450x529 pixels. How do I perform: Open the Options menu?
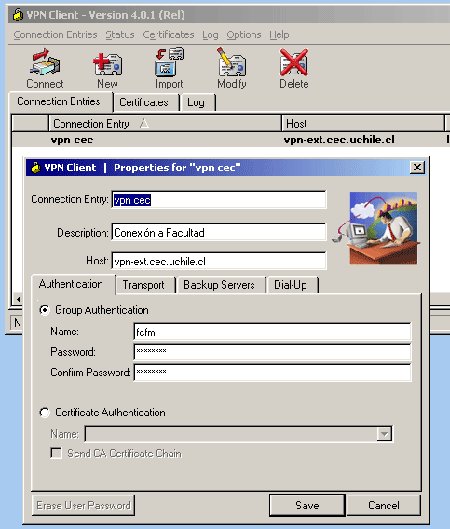244,35
